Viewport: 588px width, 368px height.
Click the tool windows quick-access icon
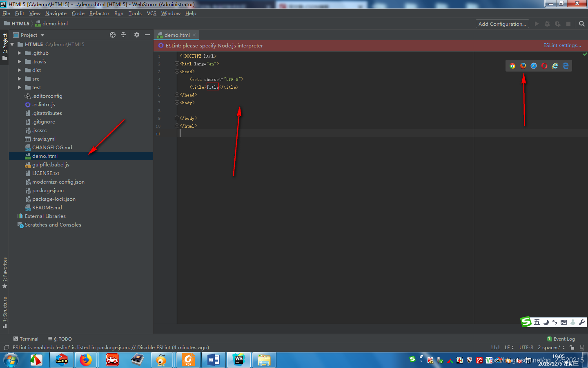point(6,348)
